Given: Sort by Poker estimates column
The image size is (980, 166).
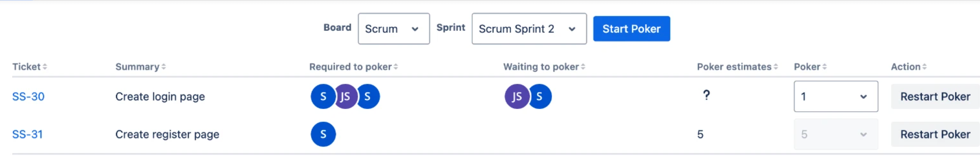Looking at the screenshot, I should (737, 67).
